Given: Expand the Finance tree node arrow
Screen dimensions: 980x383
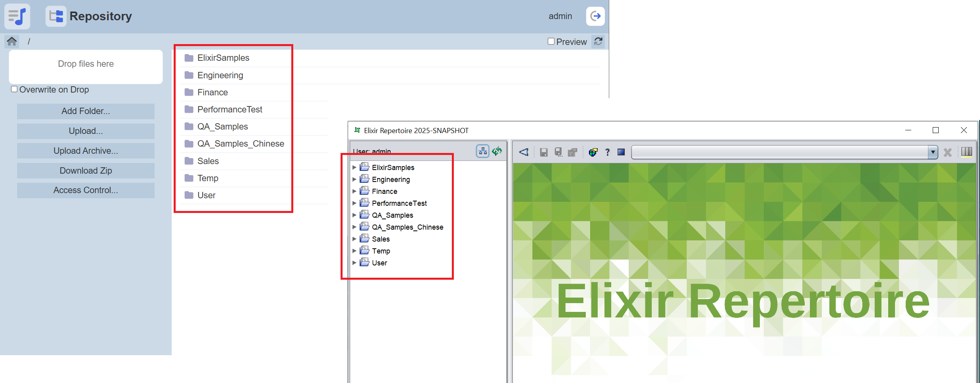Looking at the screenshot, I should pyautogui.click(x=354, y=191).
